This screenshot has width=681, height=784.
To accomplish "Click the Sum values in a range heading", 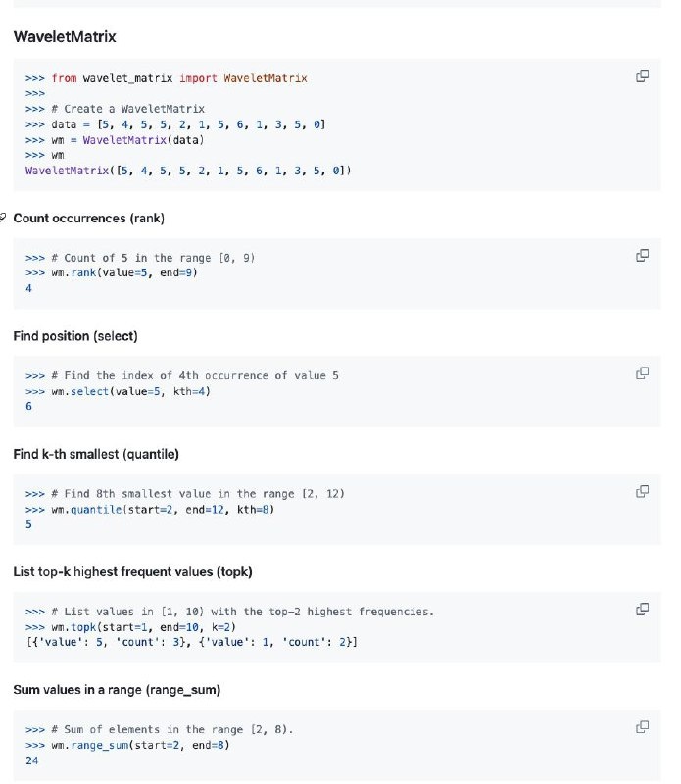I will pos(117,690).
